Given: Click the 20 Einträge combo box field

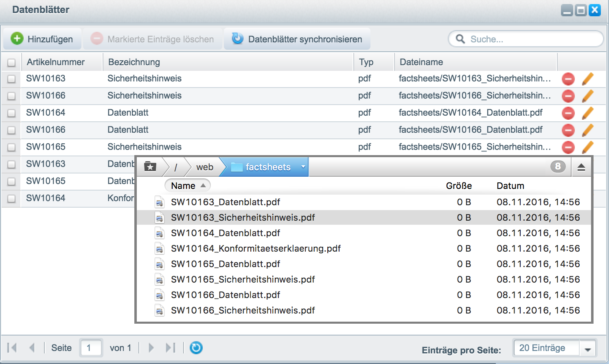Looking at the screenshot, I should (x=546, y=348).
